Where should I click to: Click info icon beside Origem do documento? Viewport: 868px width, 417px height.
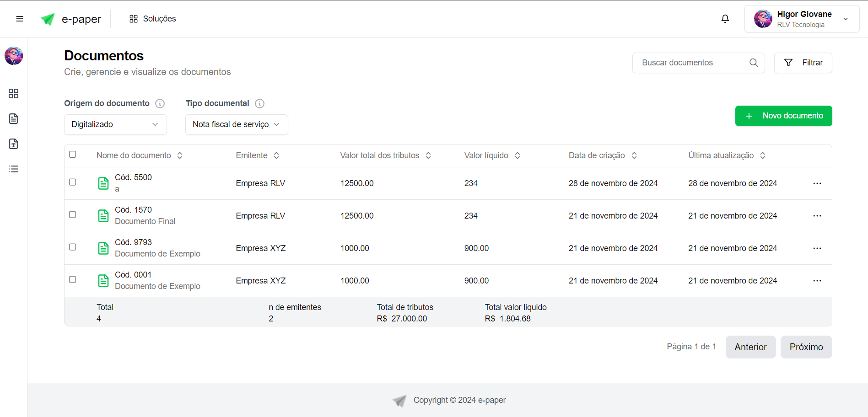click(160, 103)
